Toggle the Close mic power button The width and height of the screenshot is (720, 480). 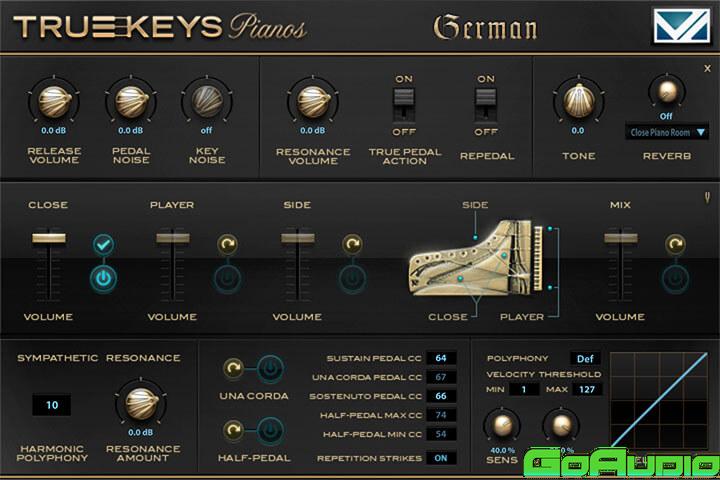103,278
